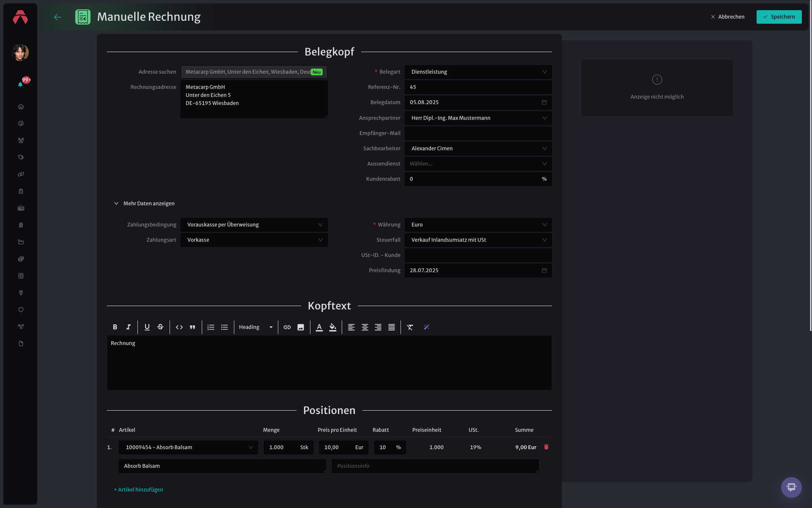Open the Heading style dropdown

coord(256,327)
